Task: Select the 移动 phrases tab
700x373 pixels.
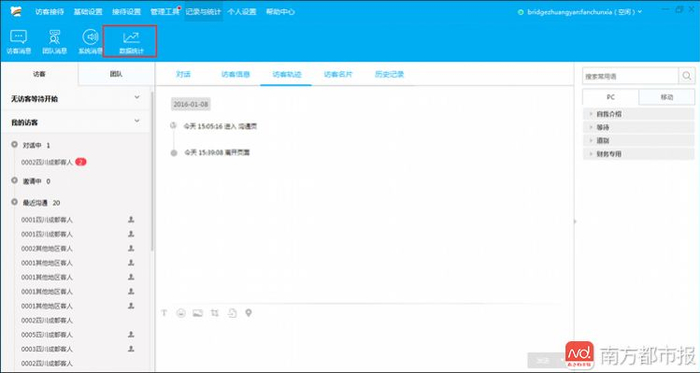Action: tap(667, 97)
